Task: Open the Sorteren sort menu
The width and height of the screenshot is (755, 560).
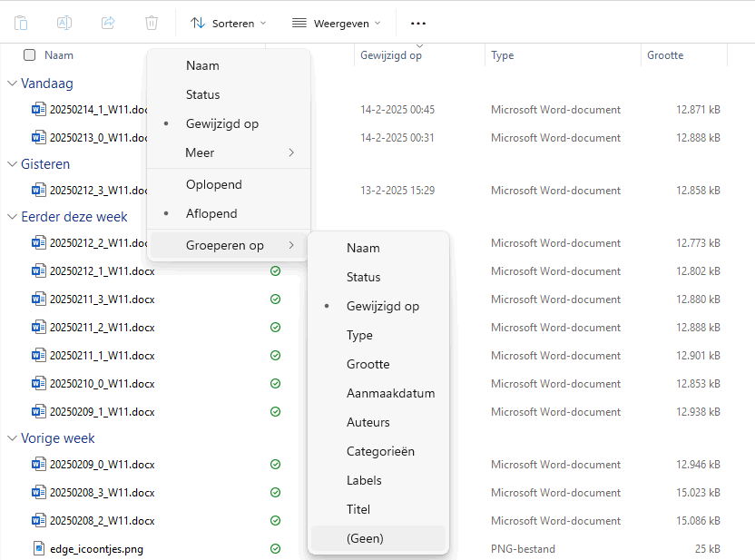Action: 229,23
